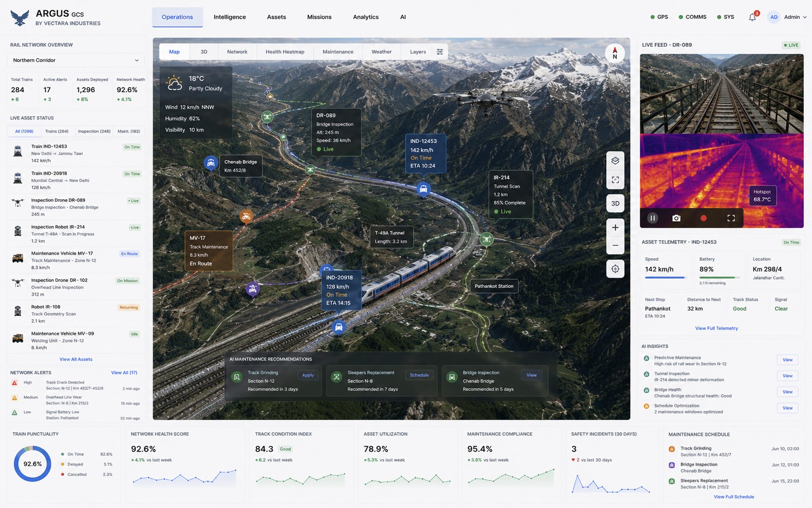Click the Schedule Optimization insight icon

click(647, 406)
